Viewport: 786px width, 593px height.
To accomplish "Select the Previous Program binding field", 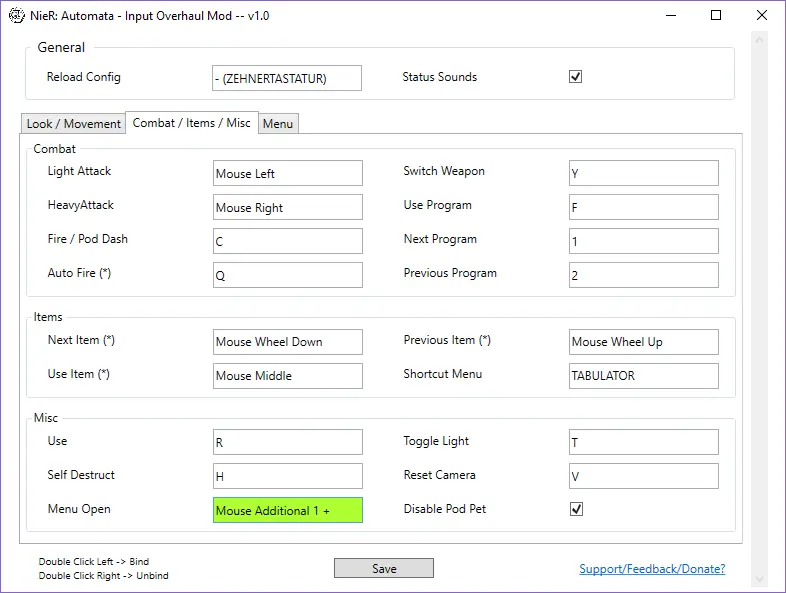I will coord(644,275).
